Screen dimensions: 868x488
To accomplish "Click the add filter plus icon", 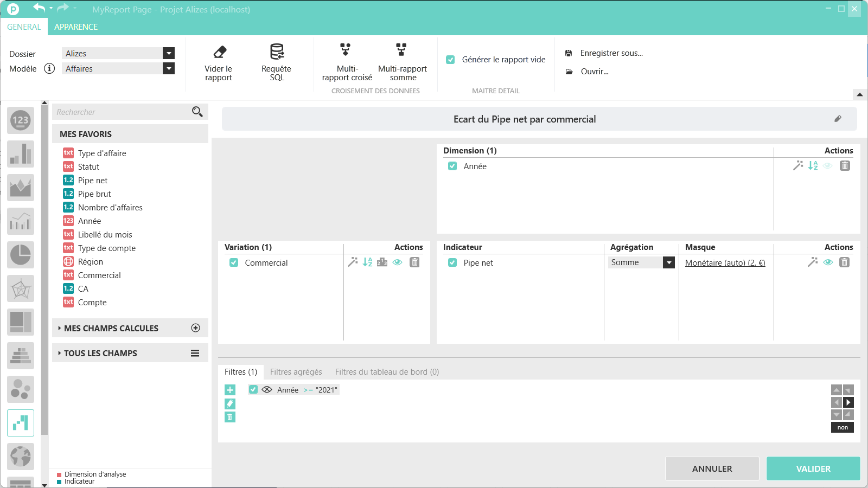I will 230,390.
